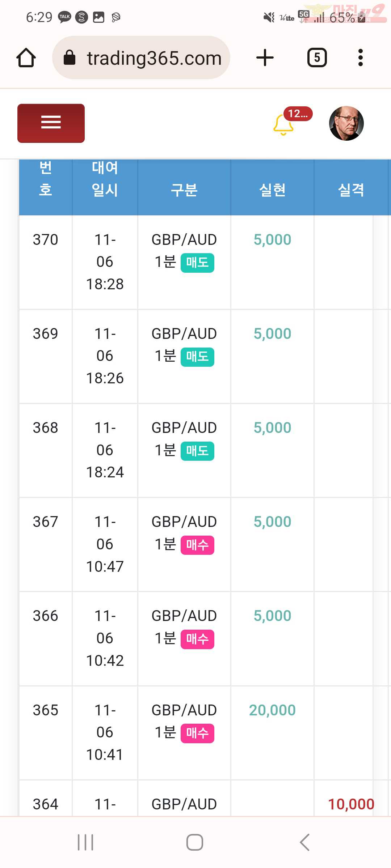Click the 매도 badge in row 368
The height and width of the screenshot is (868, 391).
coord(197,451)
